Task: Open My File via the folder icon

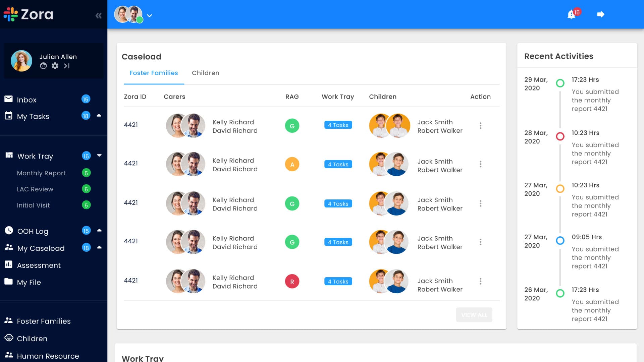Action: [9, 282]
